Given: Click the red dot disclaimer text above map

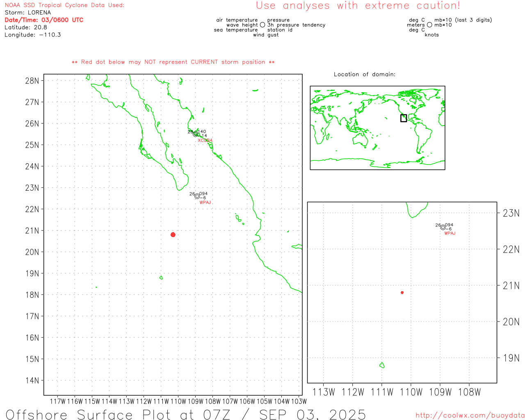Looking at the screenshot, I should click(x=173, y=62).
